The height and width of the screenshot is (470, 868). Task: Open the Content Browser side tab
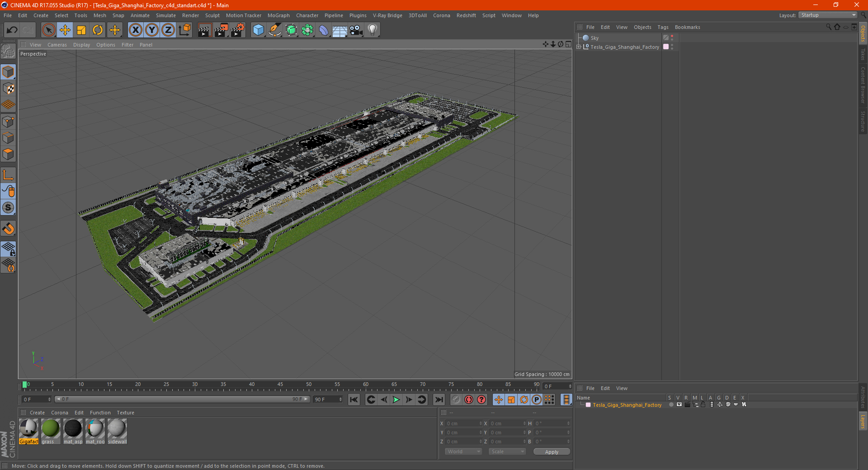pyautogui.click(x=863, y=85)
